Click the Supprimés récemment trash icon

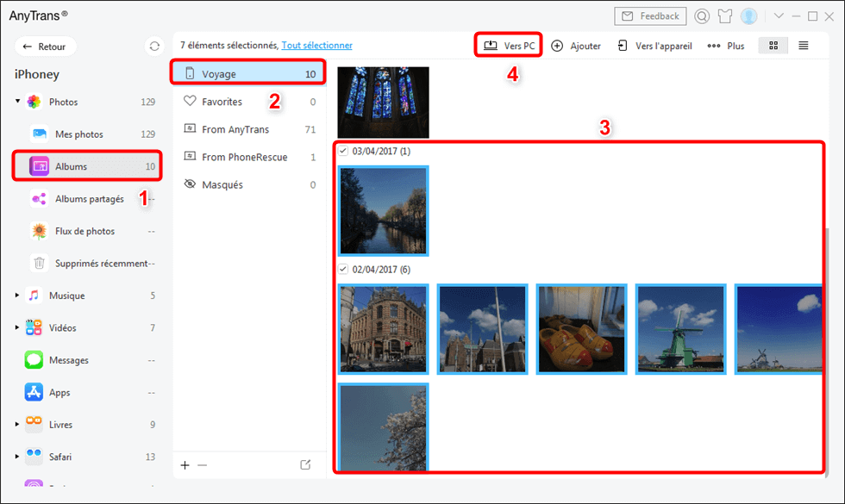tap(39, 264)
